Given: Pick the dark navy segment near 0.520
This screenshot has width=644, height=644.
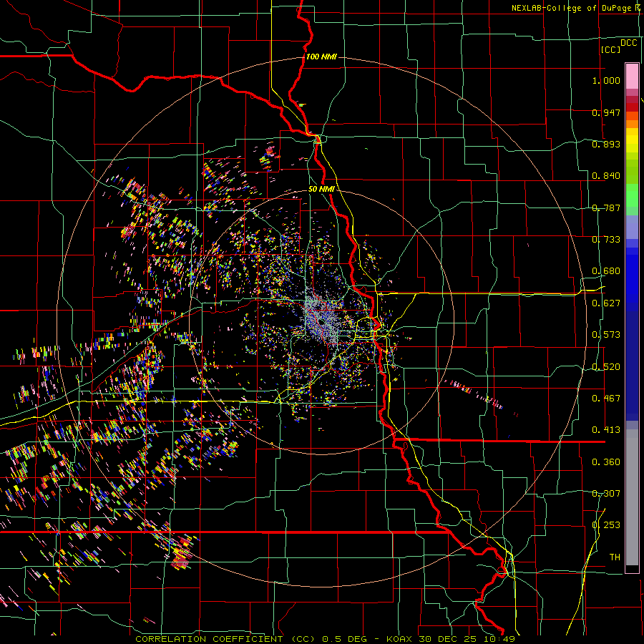Looking at the screenshot, I should (x=632, y=366).
